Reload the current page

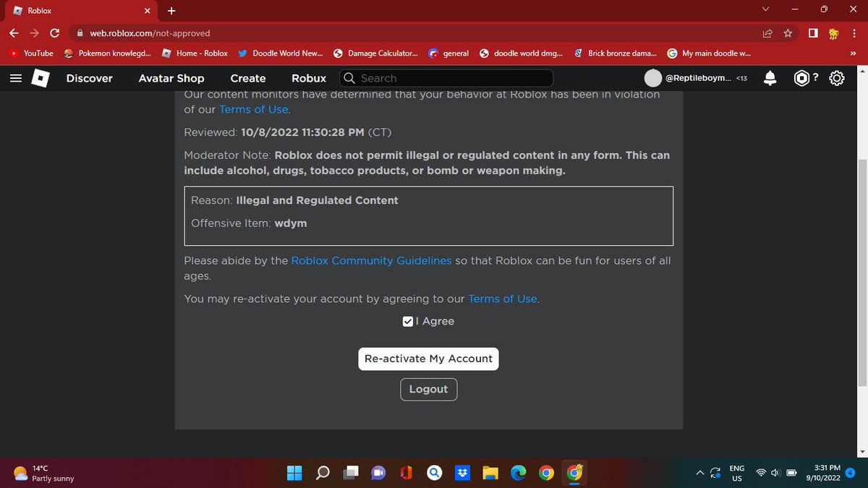tap(55, 33)
